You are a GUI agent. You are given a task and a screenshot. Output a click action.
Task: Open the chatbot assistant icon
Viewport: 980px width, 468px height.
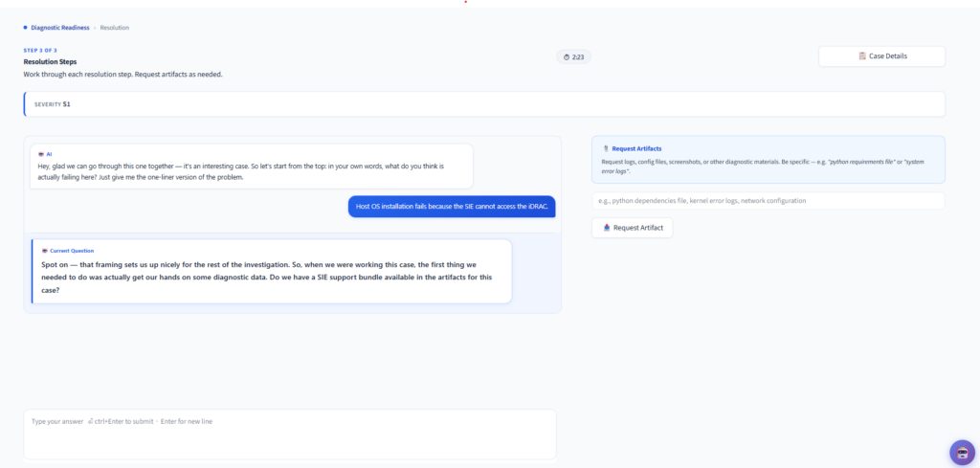(962, 453)
